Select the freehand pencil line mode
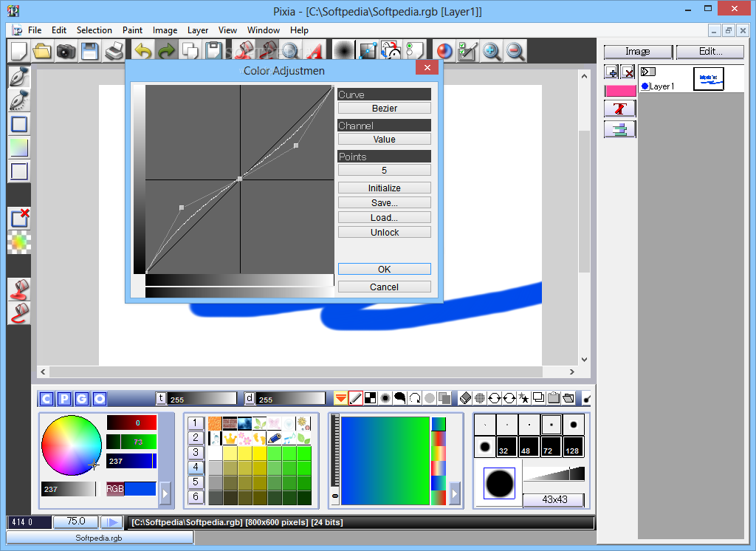 (x=355, y=398)
